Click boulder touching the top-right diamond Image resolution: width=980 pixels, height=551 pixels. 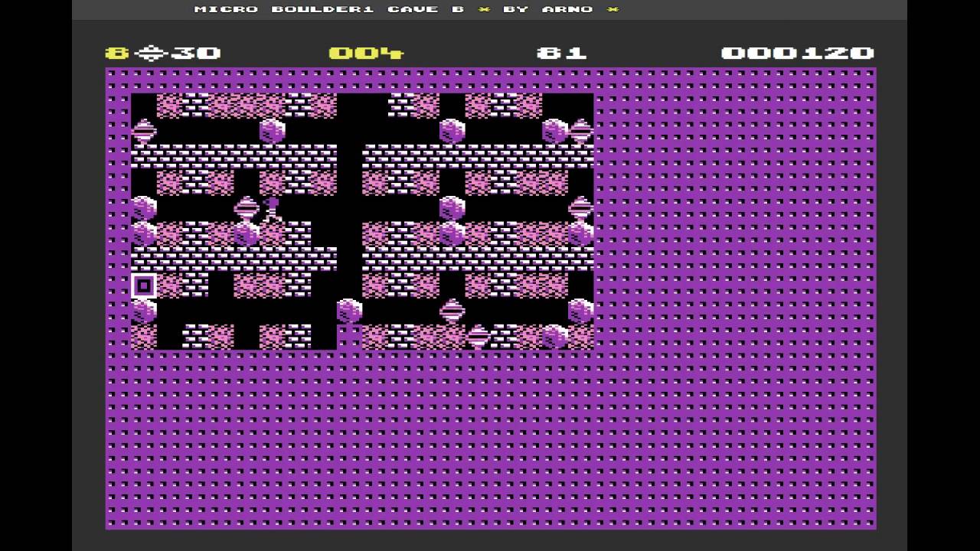(554, 131)
